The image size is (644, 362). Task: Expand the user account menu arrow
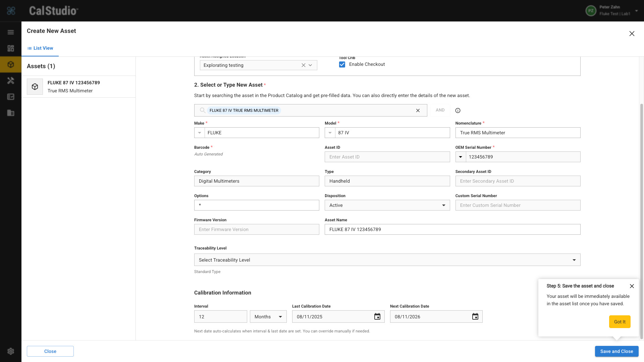pyautogui.click(x=636, y=11)
